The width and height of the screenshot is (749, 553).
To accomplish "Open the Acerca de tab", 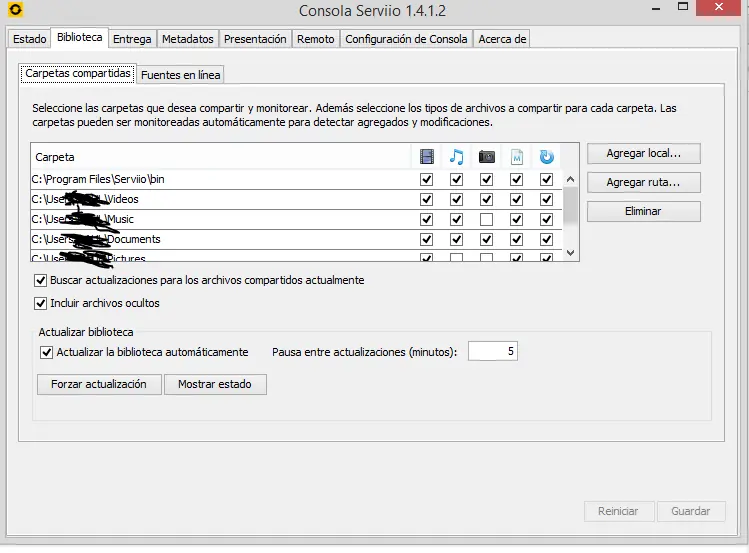I will [503, 39].
